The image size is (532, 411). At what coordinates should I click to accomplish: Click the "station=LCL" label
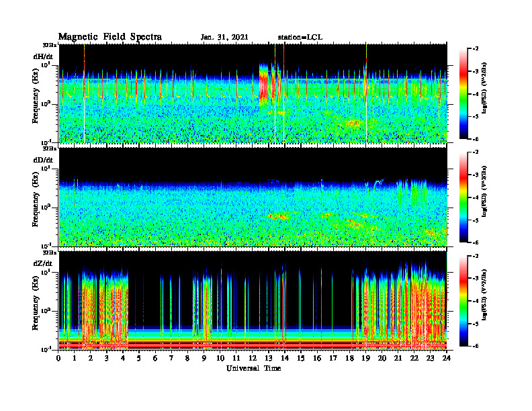click(x=300, y=38)
